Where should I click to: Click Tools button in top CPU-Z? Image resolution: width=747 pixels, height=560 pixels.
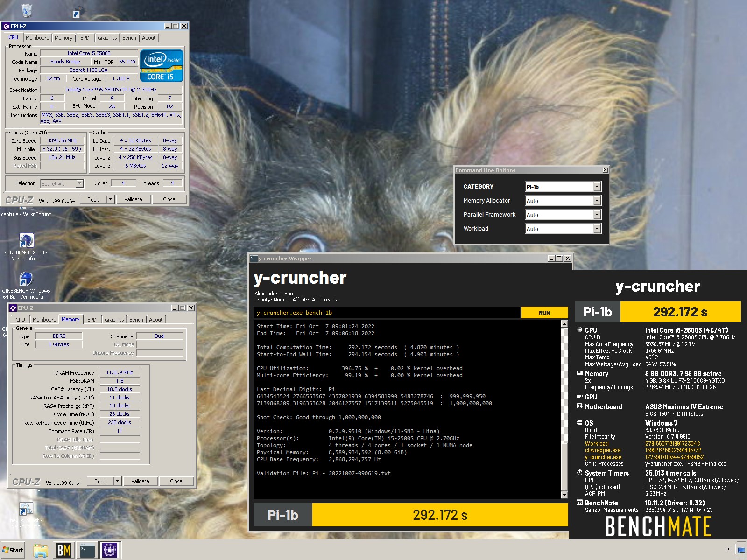[x=93, y=199]
